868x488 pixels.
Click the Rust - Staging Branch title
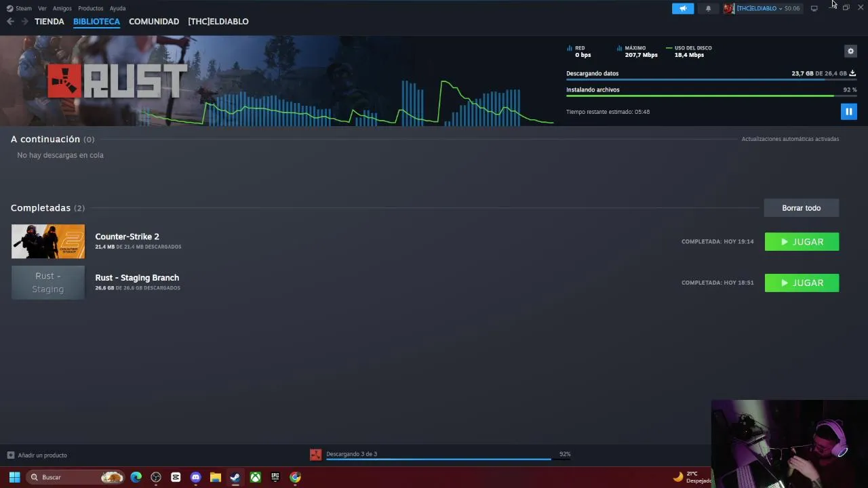137,278
